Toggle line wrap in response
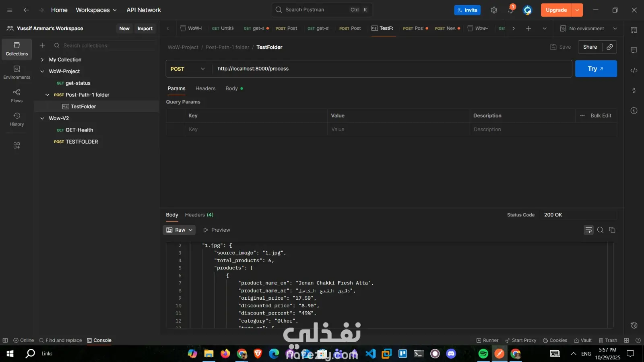644x362 pixels. point(588,230)
